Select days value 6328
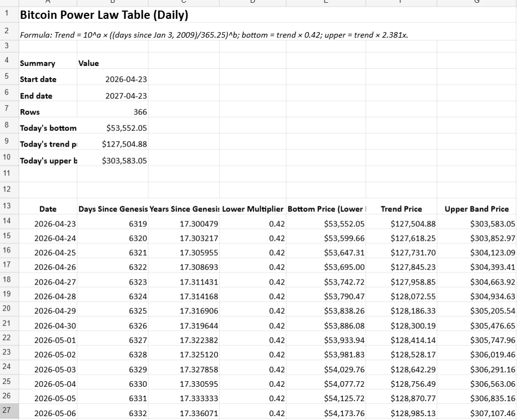This screenshot has width=517, height=420. [113, 352]
